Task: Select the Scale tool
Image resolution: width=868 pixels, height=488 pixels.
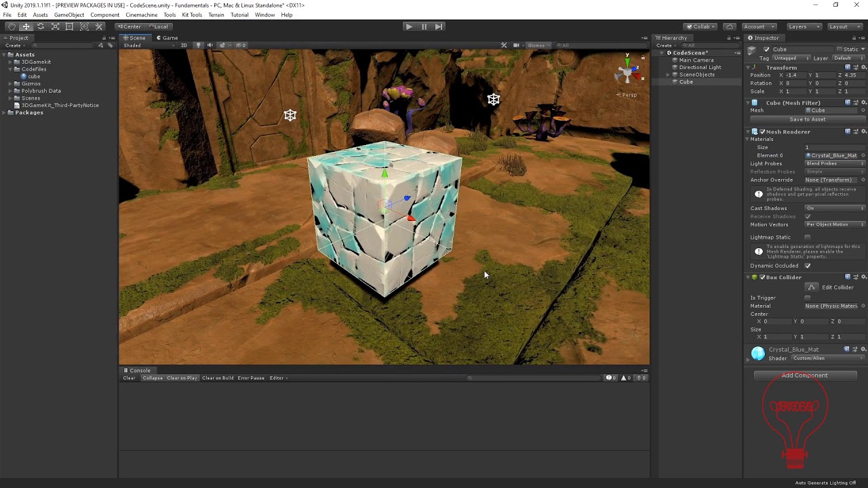Action: 55,26
